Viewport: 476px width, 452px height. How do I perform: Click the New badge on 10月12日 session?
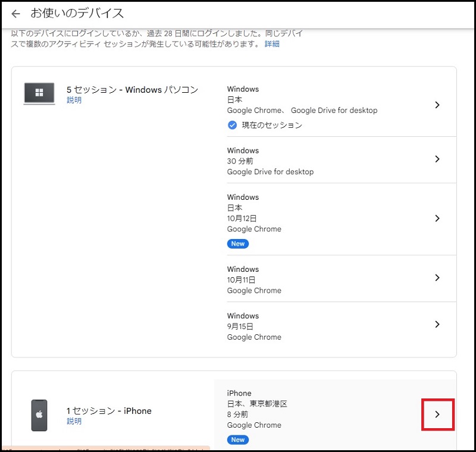click(x=237, y=244)
